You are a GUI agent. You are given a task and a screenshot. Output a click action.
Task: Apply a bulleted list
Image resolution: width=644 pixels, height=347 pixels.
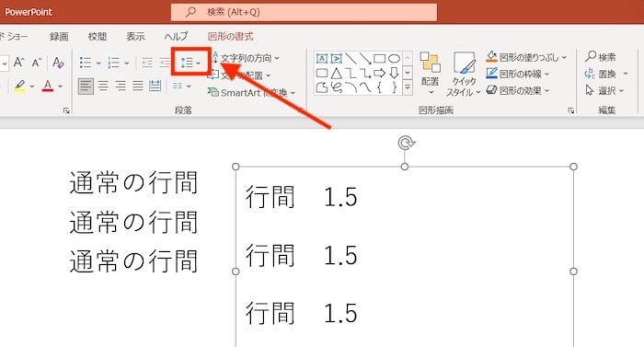pos(86,63)
